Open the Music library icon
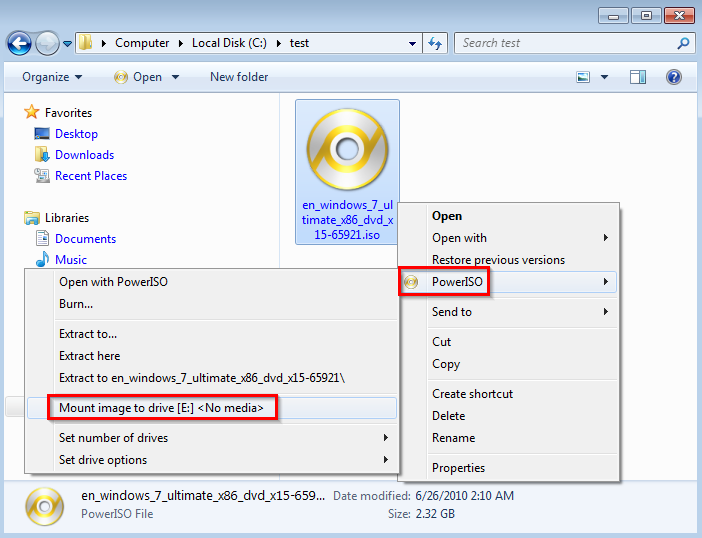Image resolution: width=702 pixels, height=538 pixels. click(42, 260)
